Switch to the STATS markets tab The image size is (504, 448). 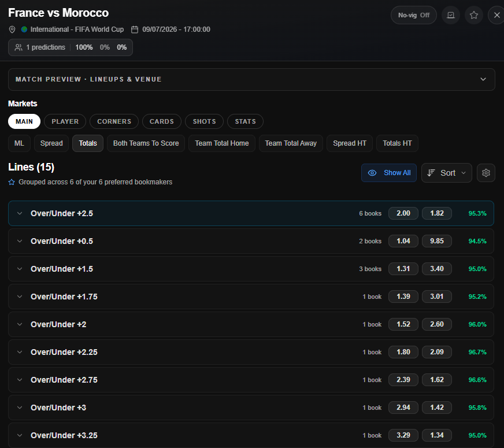245,121
